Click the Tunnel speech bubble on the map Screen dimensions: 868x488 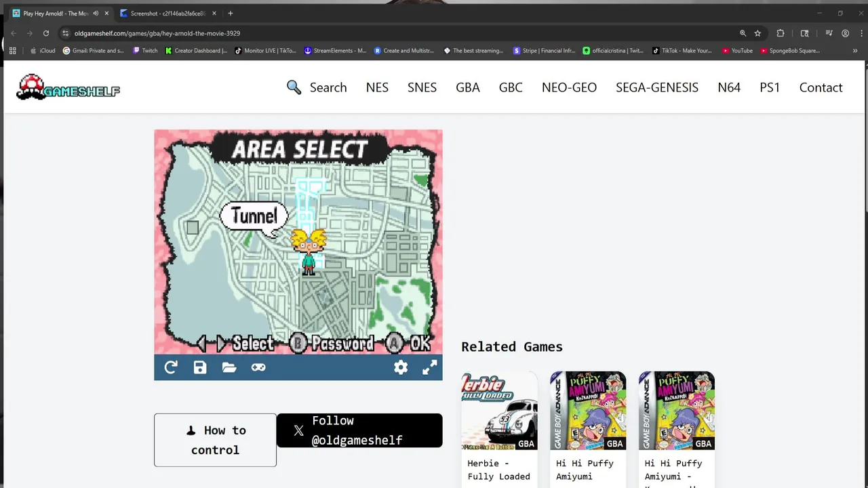255,217
